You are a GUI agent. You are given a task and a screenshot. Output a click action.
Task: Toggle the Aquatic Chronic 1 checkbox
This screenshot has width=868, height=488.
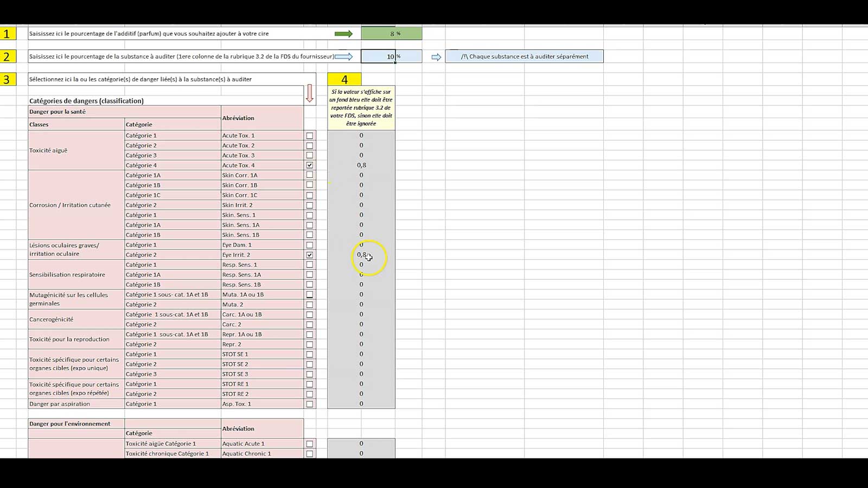310,453
